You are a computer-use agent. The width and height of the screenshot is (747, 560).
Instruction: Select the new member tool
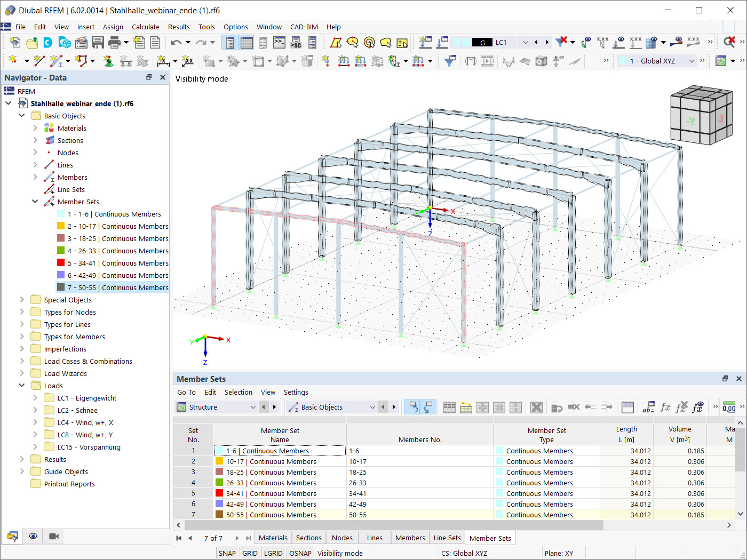(x=56, y=61)
